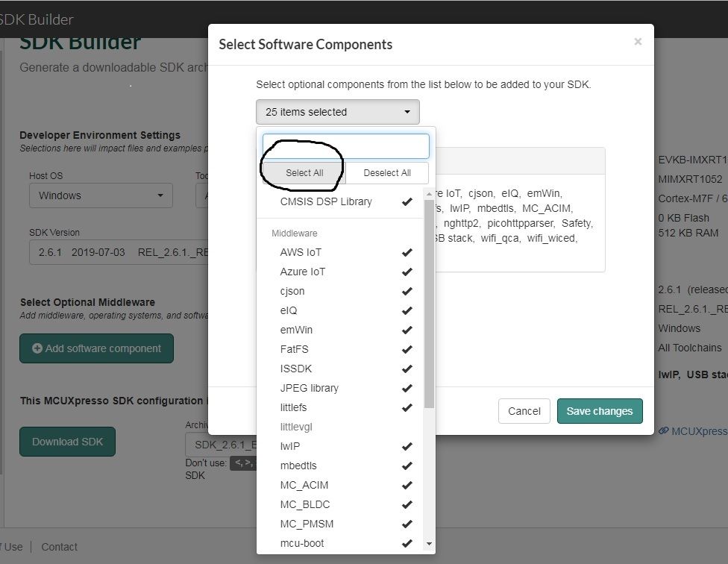Click the list scrollbar up arrow
Image resolution: width=728 pixels, height=564 pixels.
point(430,193)
